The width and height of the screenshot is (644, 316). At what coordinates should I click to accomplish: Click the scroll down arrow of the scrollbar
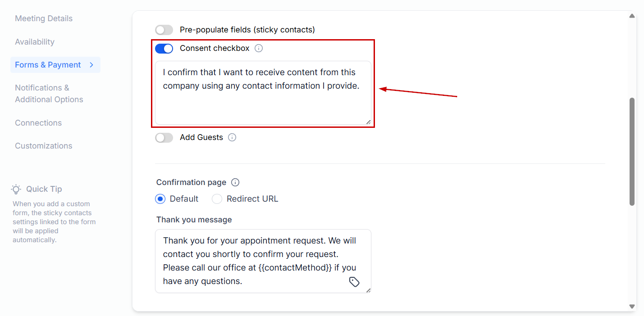coord(632,306)
